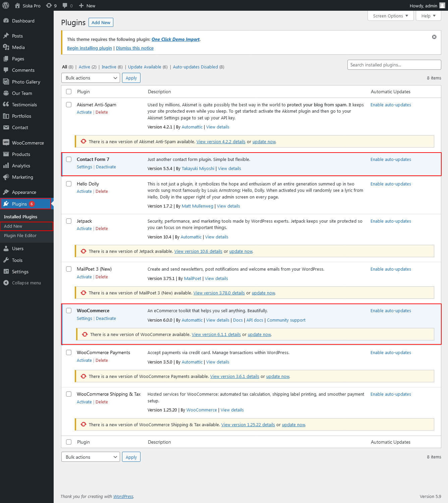The height and width of the screenshot is (503, 448).
Task: Filter by Auto-updates Disabled
Action: [x=195, y=67]
